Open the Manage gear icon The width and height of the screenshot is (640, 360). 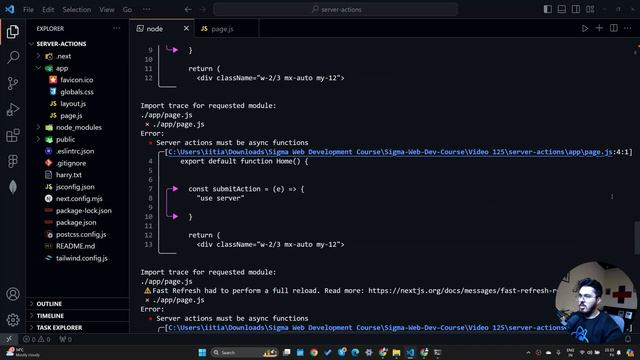13,320
